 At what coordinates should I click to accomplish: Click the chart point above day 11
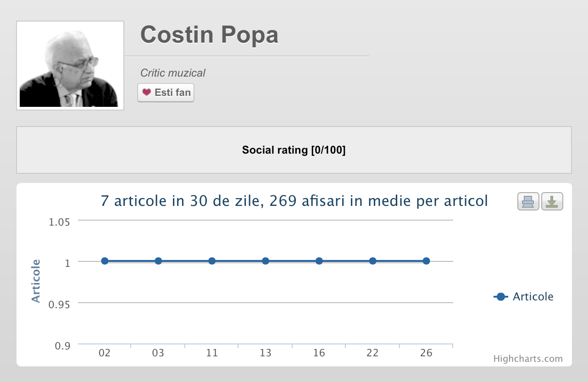tap(212, 261)
